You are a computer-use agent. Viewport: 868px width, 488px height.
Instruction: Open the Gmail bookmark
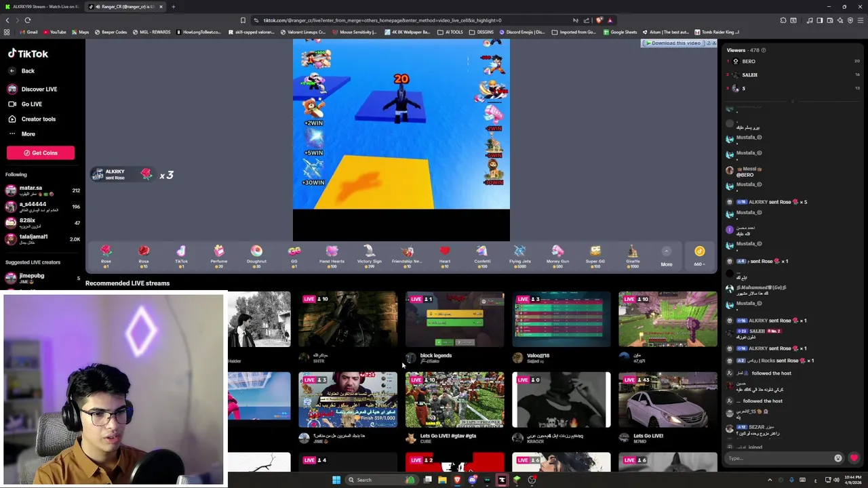pyautogui.click(x=28, y=32)
